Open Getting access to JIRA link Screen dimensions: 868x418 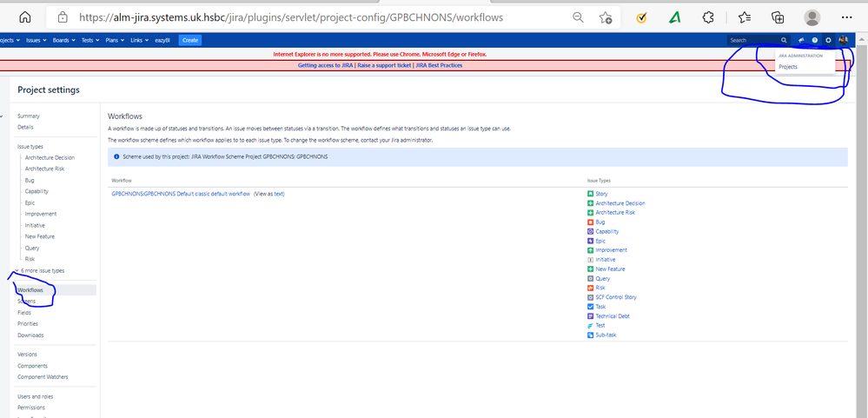(326, 65)
